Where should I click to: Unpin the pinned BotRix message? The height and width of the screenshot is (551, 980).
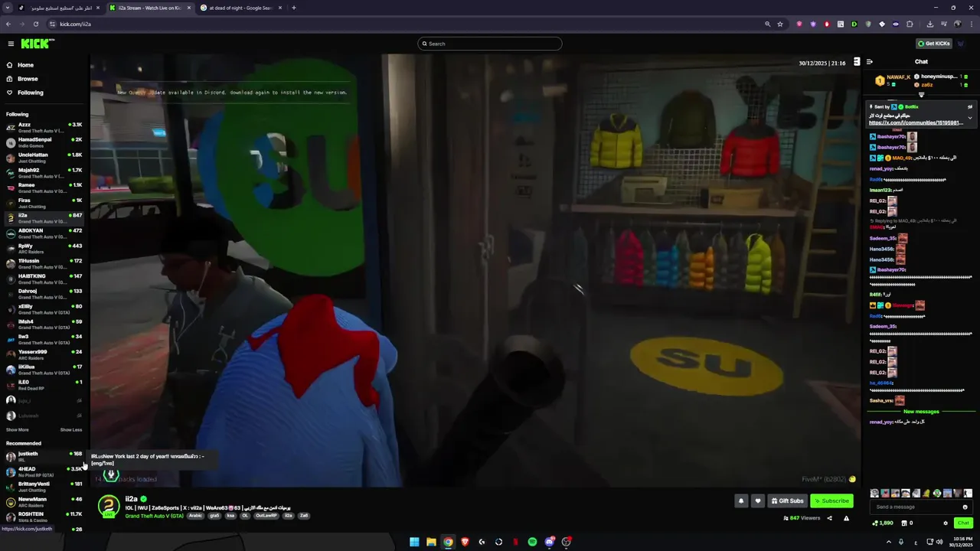(x=970, y=107)
